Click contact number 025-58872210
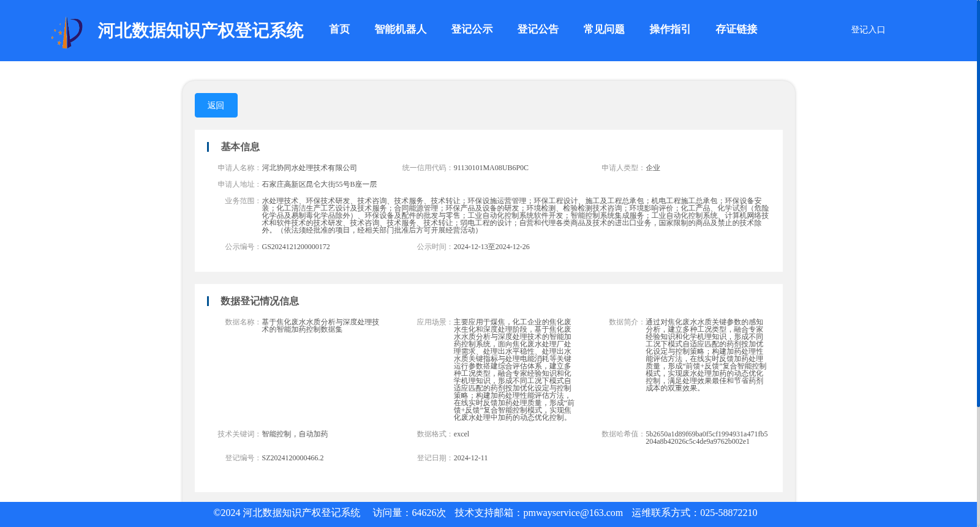 (728, 513)
